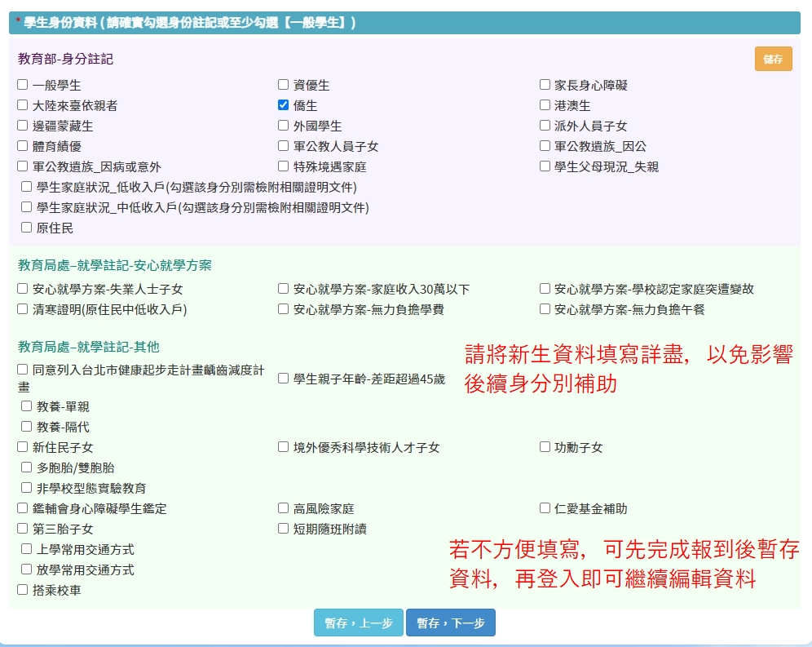The height and width of the screenshot is (647, 812).
Task: Click 暫存，下一步 button
Action: [450, 623]
